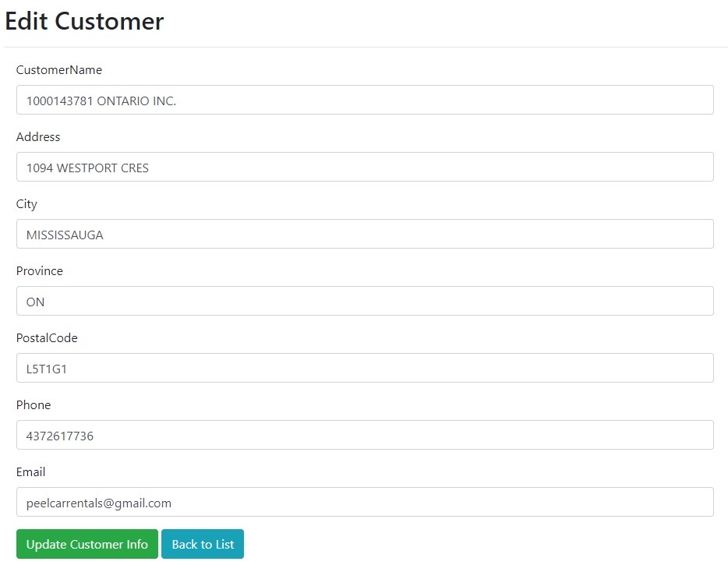Image resolution: width=728 pixels, height=565 pixels.
Task: Click the Email label text
Action: 30,472
